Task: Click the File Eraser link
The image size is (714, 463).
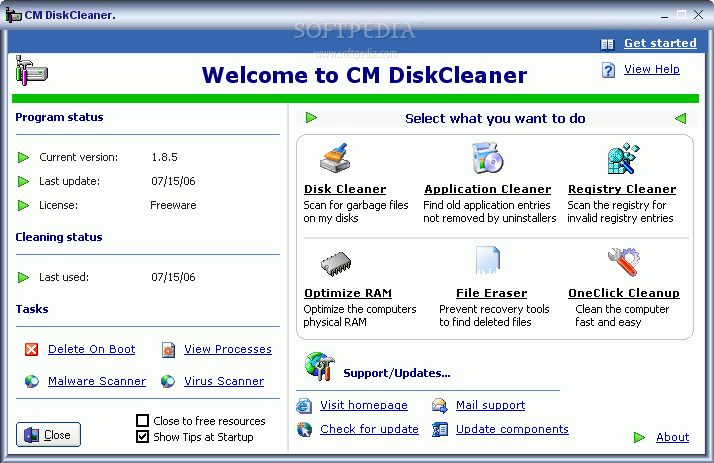Action: pyautogui.click(x=492, y=293)
